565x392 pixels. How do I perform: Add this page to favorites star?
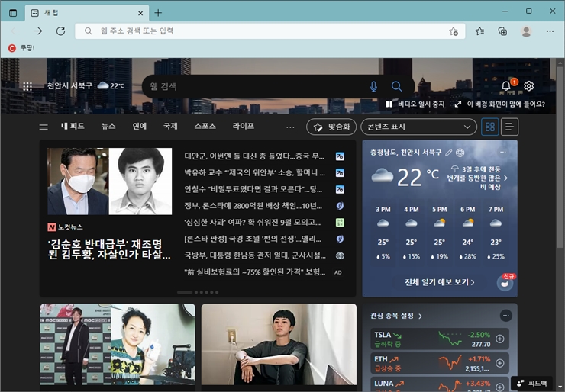pos(454,31)
